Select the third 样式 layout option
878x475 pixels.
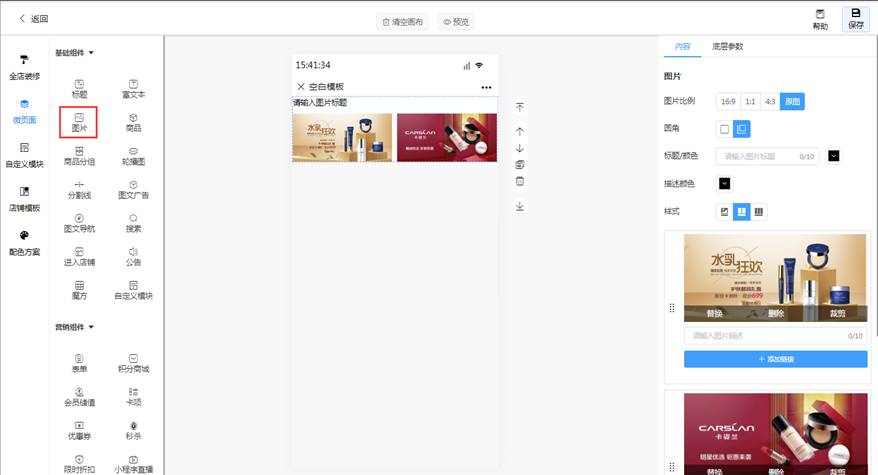click(759, 212)
